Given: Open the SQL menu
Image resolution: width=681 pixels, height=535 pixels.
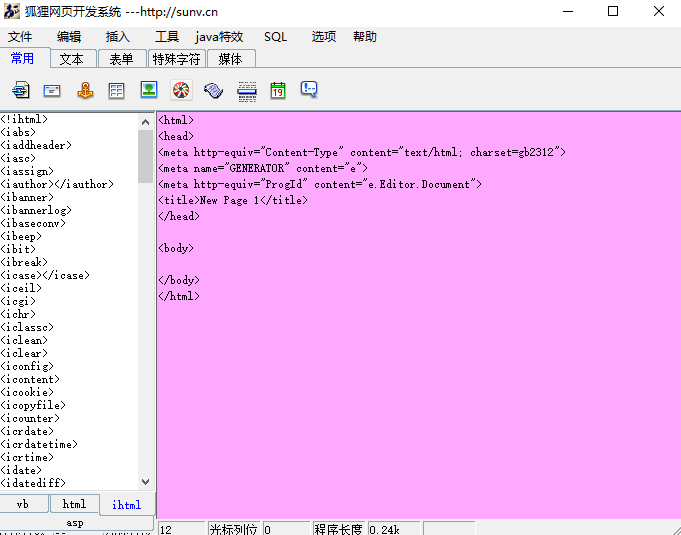Looking at the screenshot, I should point(275,36).
